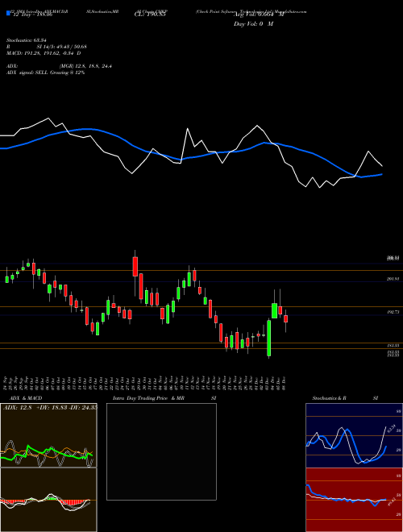
Task: Select the '12 Day = 188.06' label
Action: point(31,15)
